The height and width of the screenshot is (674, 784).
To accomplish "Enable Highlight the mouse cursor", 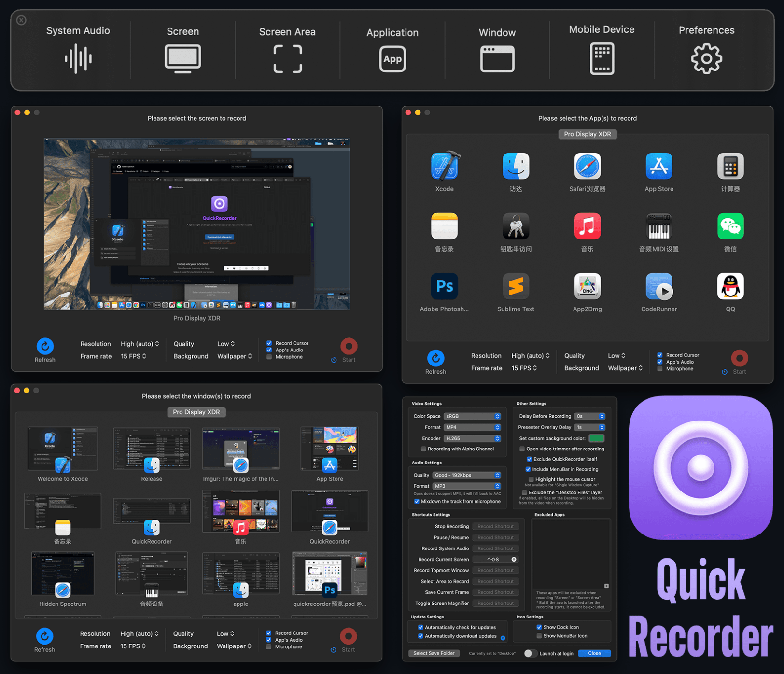I will tap(531, 479).
